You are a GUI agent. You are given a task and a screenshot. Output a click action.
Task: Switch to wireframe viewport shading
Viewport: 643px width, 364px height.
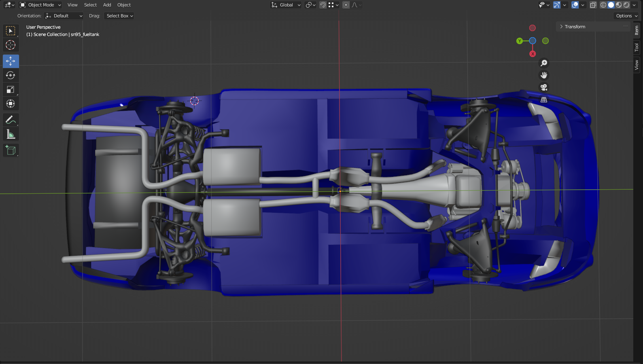click(603, 5)
